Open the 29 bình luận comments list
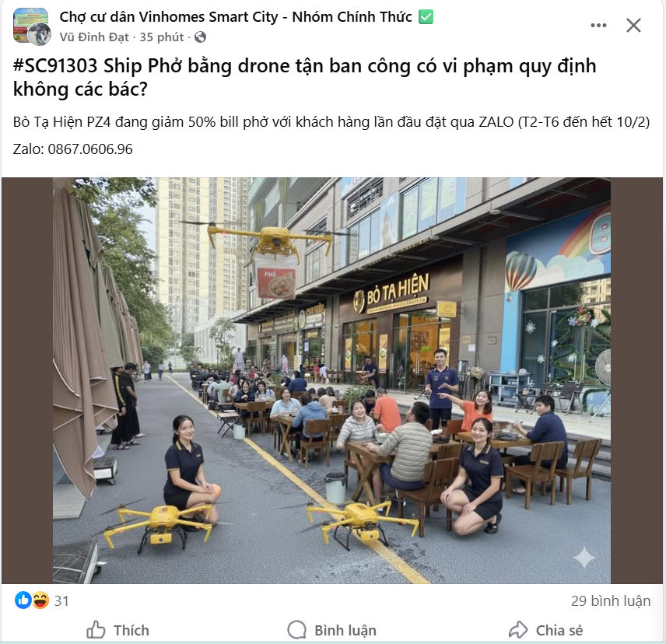This screenshot has width=666, height=644. point(610,601)
